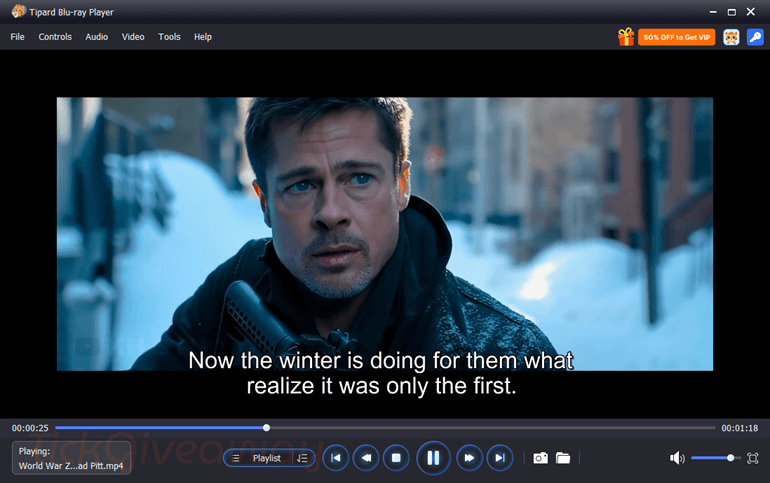770x483 pixels.
Task: Click the playing file name World War Z...ad Pitt.mp4
Action: (71, 466)
